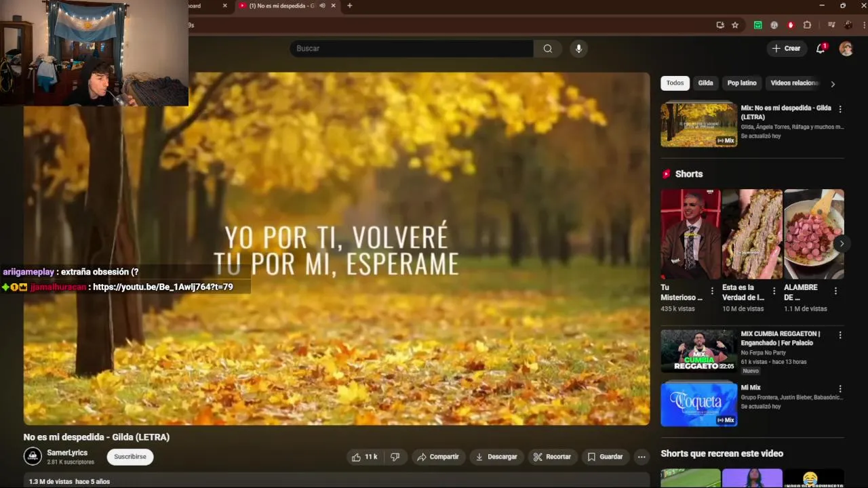868x488 pixels.
Task: Open Chrome profile avatar
Action: (x=848, y=25)
